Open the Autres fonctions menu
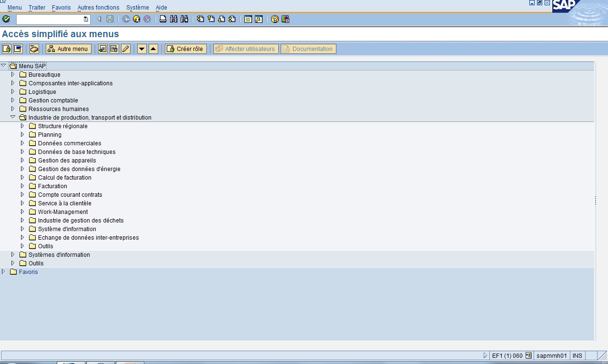The height and width of the screenshot is (364, 608). point(99,8)
